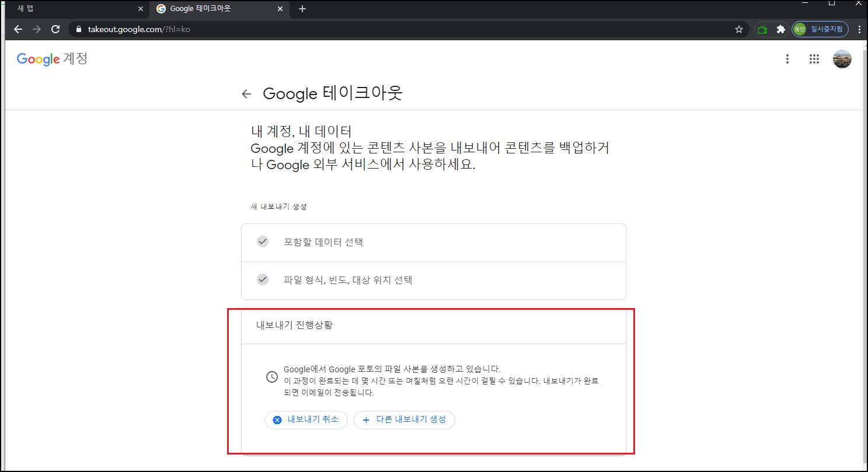Screen dimensions: 868x472
Task: Open the Google 계정 logo link
Action: 52,59
